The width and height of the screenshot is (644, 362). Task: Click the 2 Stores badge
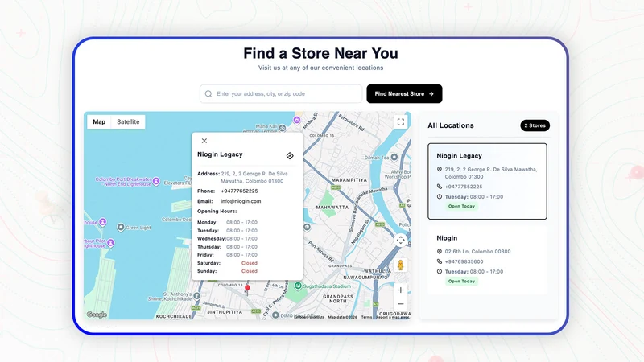(535, 125)
